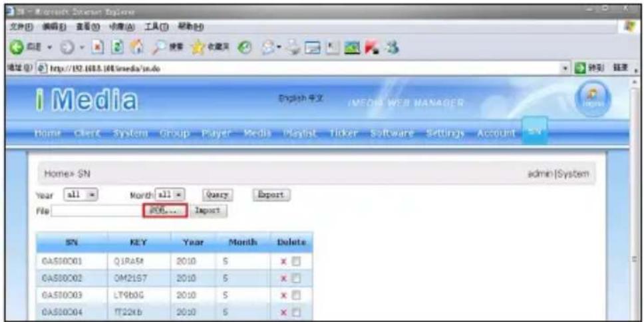Open the Home navigation tab
Viewport: 644px width, 322px height.
pyautogui.click(x=48, y=133)
